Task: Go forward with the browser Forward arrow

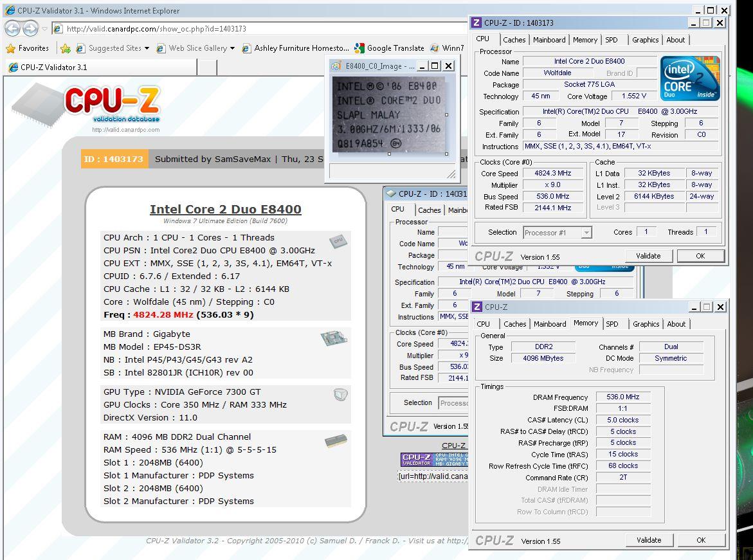Action: tap(30, 29)
